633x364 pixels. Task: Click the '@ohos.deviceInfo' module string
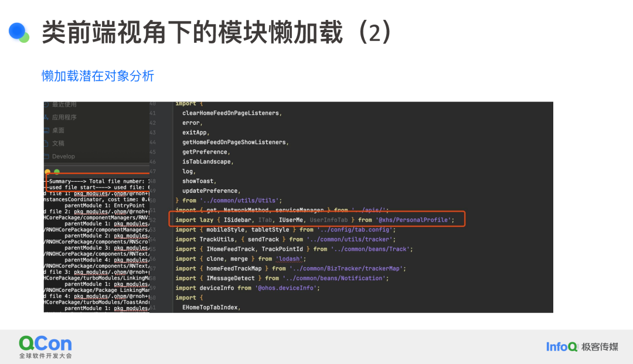285,288
